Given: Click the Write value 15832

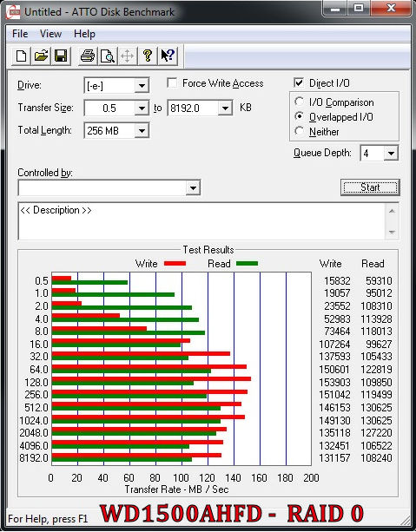Looking at the screenshot, I should [x=337, y=281].
